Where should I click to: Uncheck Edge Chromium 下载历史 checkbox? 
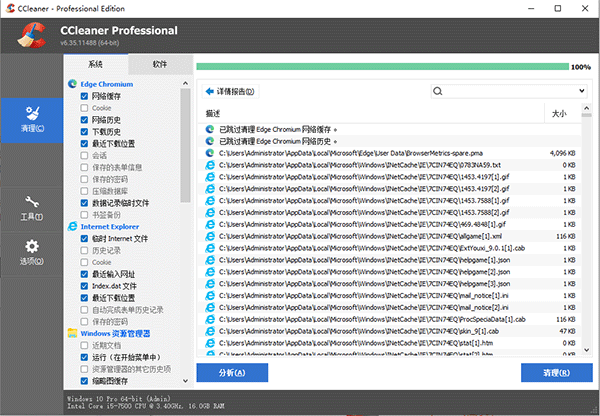pyautogui.click(x=84, y=132)
